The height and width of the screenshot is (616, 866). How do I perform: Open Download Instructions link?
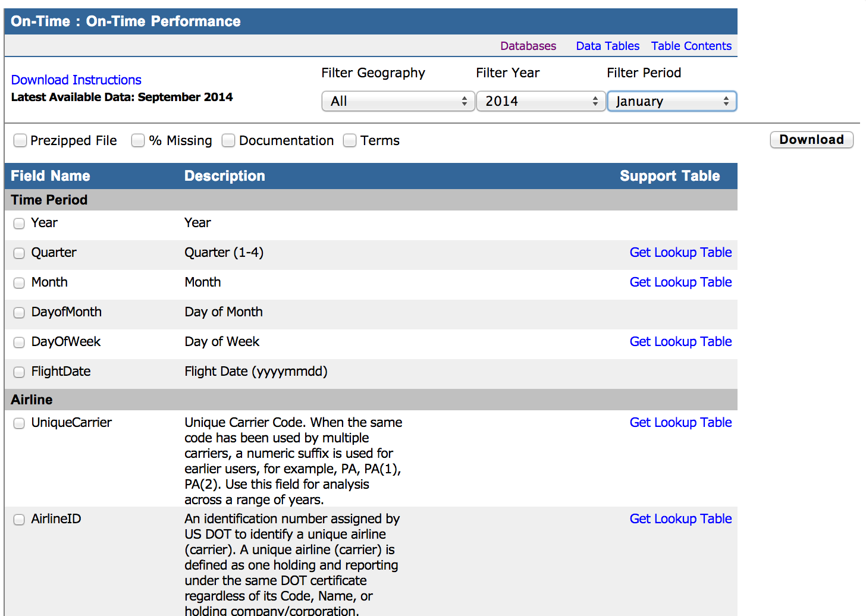[x=76, y=80]
